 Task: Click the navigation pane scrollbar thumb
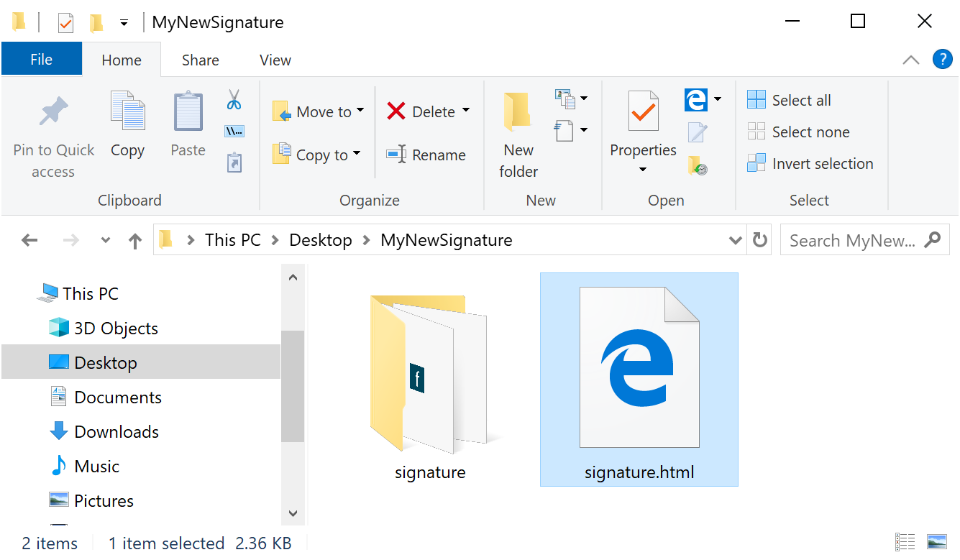[x=293, y=386]
